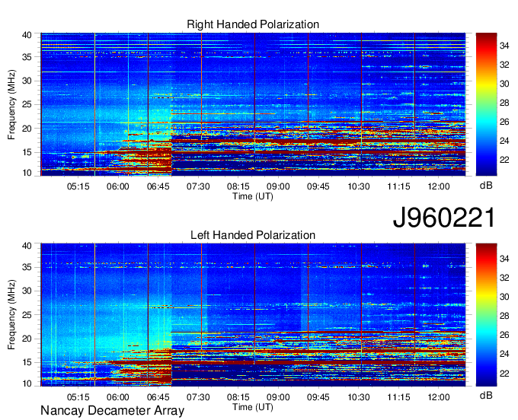The height and width of the screenshot is (420, 518).
Task: Click 07:30 time tick of Left Handed plot
Action: [x=198, y=397]
